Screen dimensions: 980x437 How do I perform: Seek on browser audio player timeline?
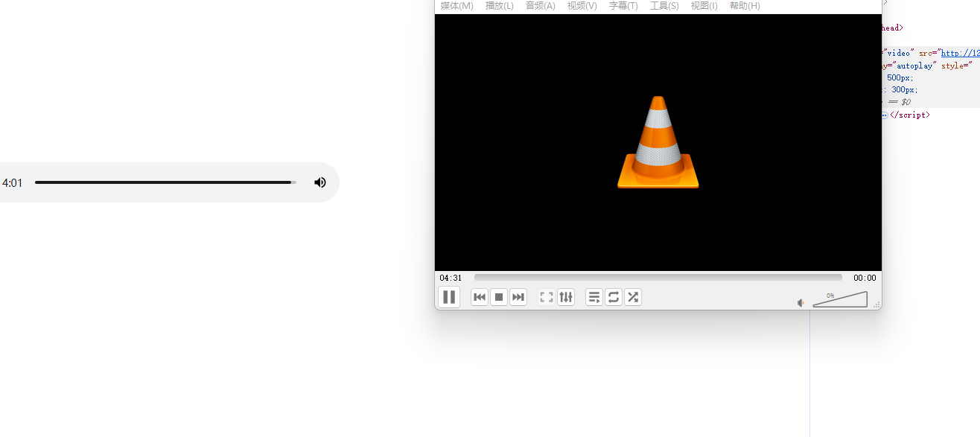165,182
